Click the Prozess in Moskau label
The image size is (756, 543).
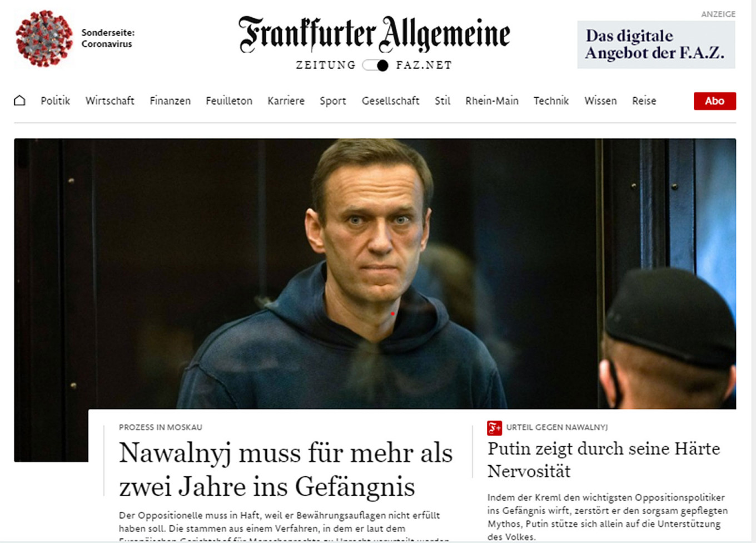[160, 427]
